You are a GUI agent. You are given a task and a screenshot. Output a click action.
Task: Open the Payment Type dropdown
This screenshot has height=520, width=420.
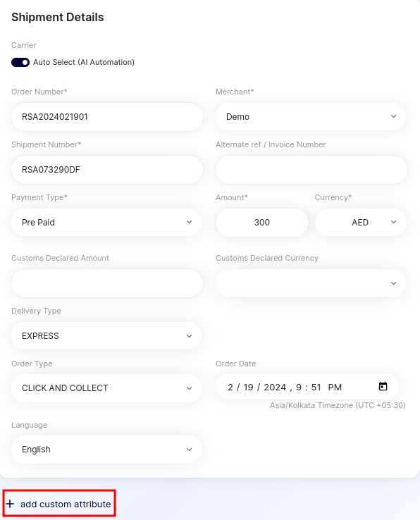click(x=106, y=222)
